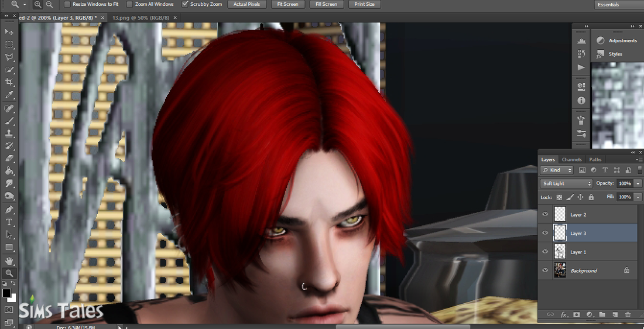This screenshot has height=329, width=644.
Task: Select the Horizontal Type tool
Action: [9, 222]
